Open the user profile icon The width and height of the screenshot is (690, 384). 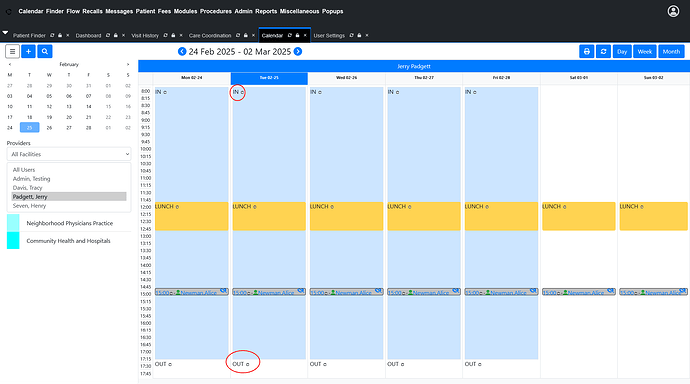[x=673, y=11]
